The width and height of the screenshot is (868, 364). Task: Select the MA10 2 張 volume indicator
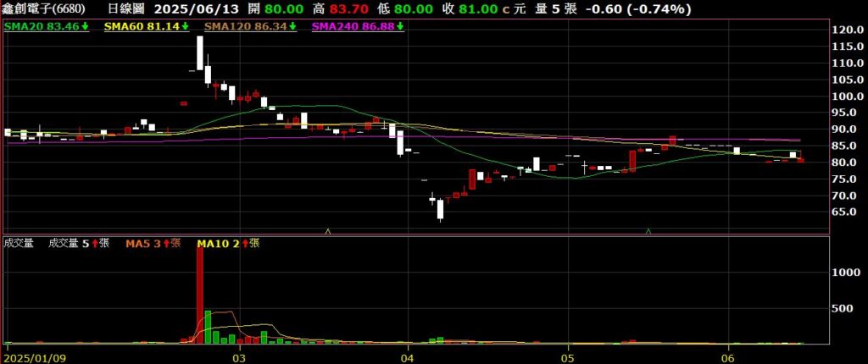[x=228, y=243]
